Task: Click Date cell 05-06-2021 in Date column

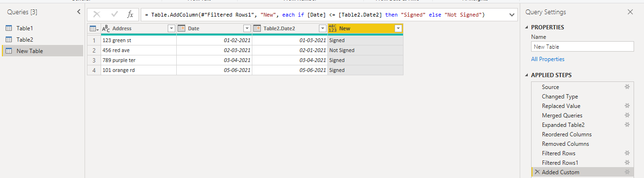Action: click(214, 70)
